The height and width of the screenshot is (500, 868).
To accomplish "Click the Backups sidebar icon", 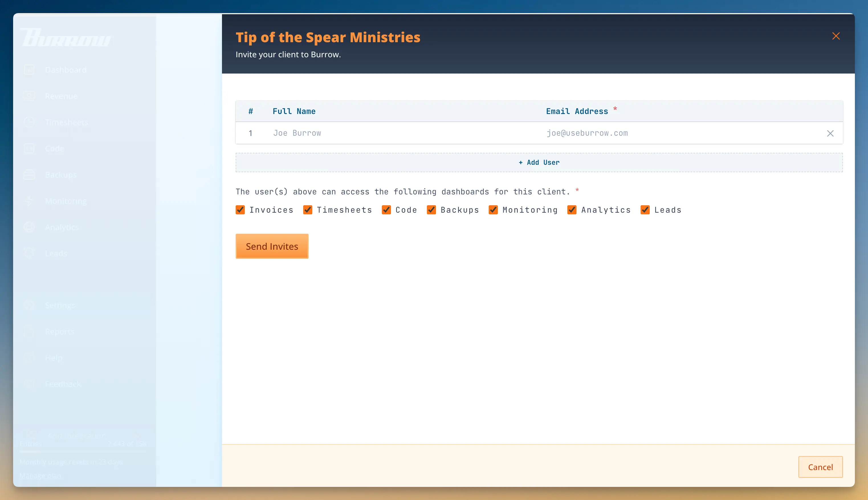I will click(29, 175).
